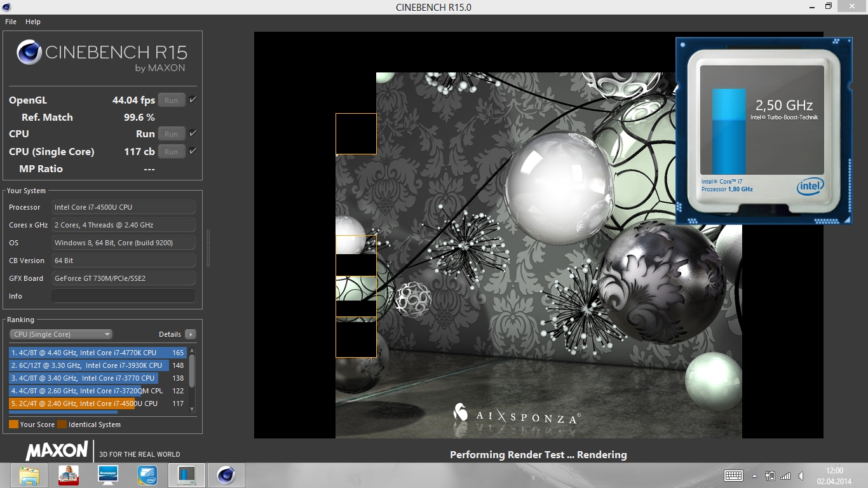The width and height of the screenshot is (868, 488).
Task: Click the 2,50 GHz Turbo Boost reading
Action: (784, 105)
